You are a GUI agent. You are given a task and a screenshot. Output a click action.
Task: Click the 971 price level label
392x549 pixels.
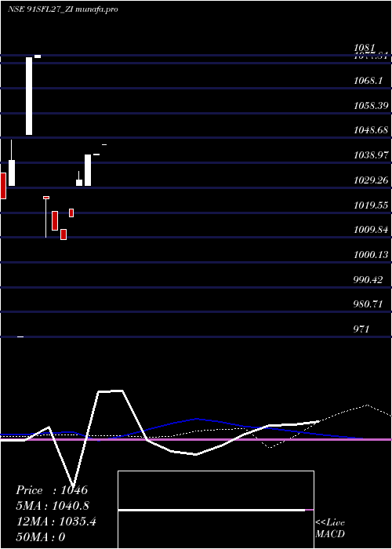tap(361, 329)
